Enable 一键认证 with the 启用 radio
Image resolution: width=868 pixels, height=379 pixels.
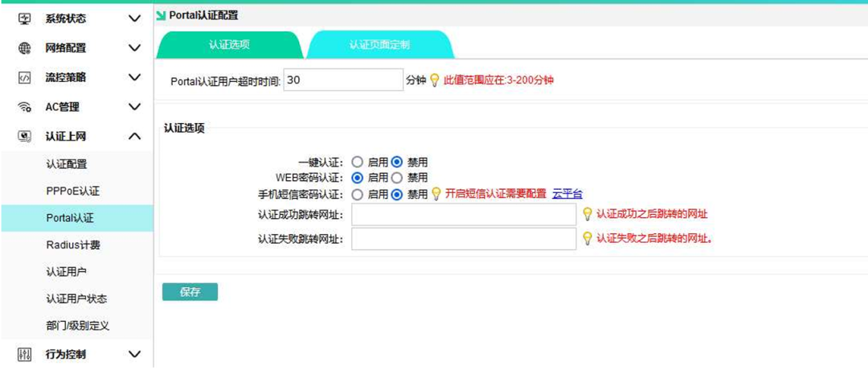pos(358,163)
